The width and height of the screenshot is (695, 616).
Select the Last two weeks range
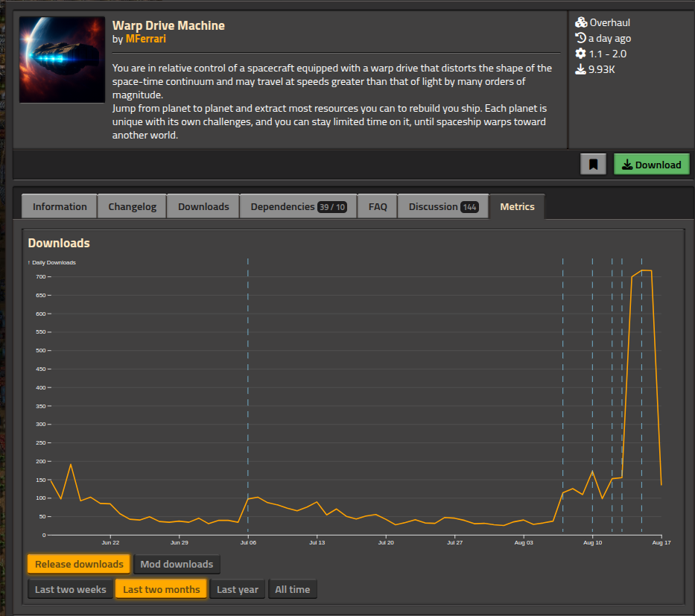click(x=71, y=589)
